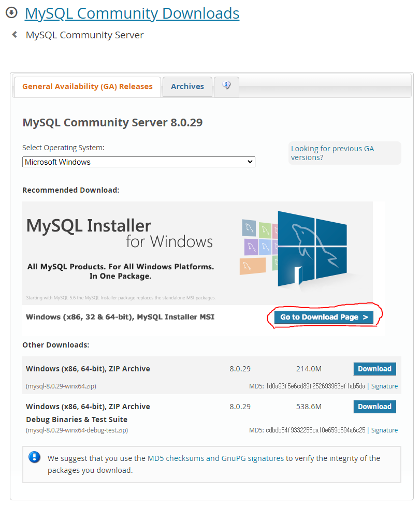The image size is (420, 506).
Task: Click the text (mysql-8.0.29-winx64-debug-test.zip)
Action: (77, 430)
